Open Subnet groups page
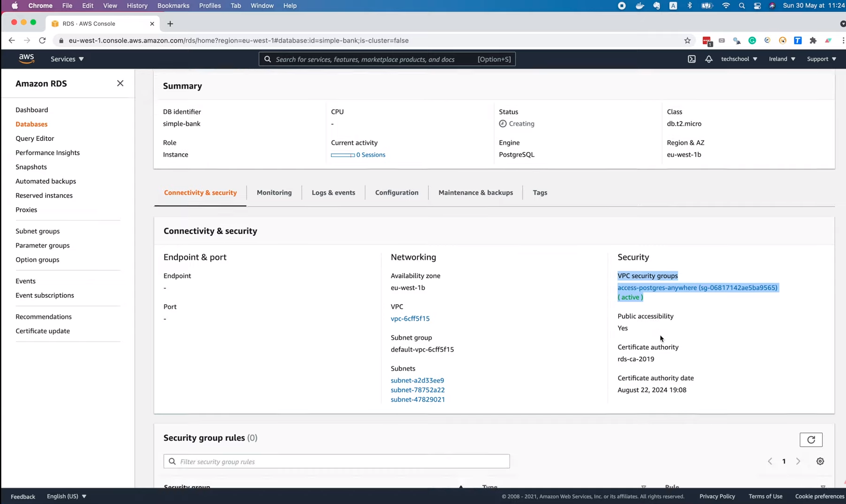The image size is (846, 504). pyautogui.click(x=37, y=231)
